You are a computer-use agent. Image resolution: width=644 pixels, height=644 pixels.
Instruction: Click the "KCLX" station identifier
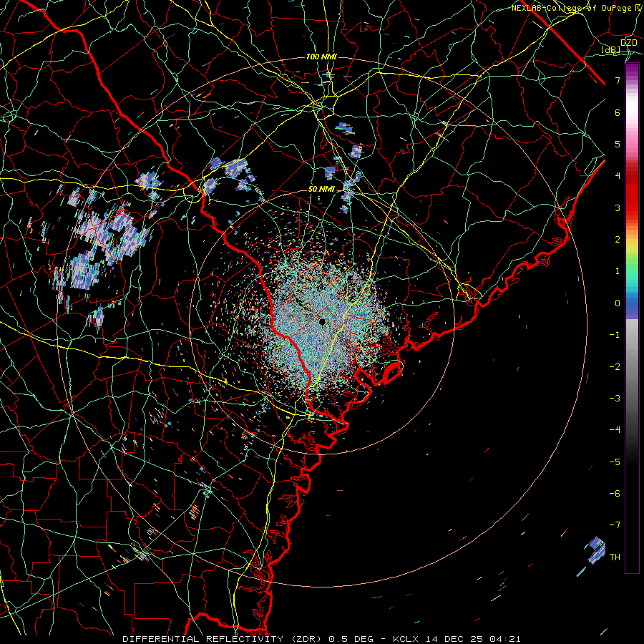(406, 639)
